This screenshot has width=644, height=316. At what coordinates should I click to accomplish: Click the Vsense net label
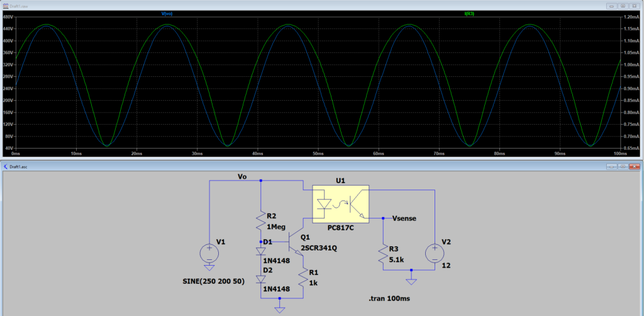click(404, 218)
